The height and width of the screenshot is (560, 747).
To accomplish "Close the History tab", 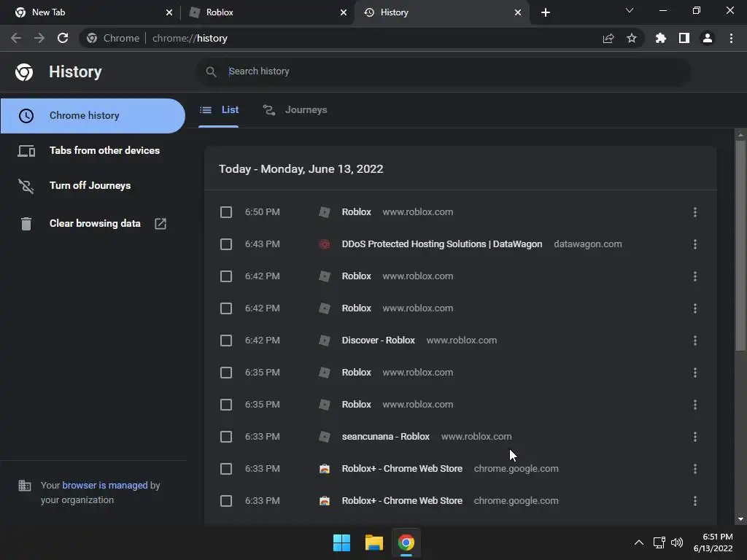I will [518, 12].
